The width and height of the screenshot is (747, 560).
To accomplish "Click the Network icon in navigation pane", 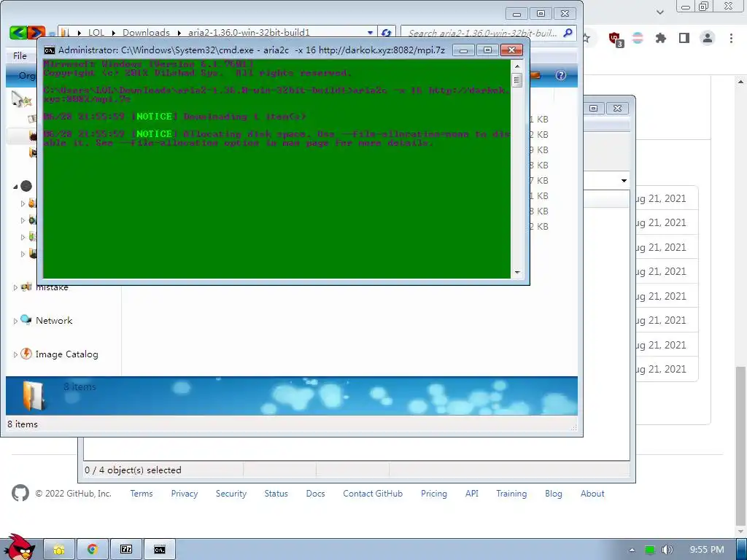I will [26, 319].
